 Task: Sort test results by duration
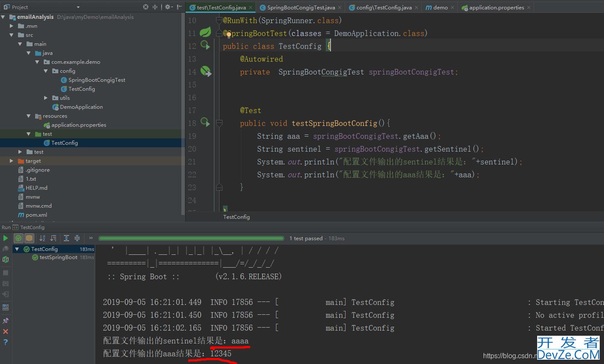click(53, 238)
